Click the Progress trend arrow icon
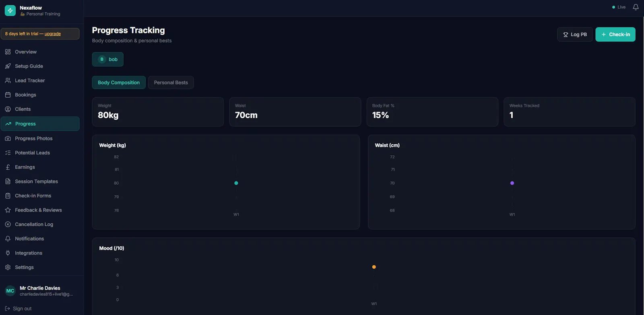 click(8, 124)
